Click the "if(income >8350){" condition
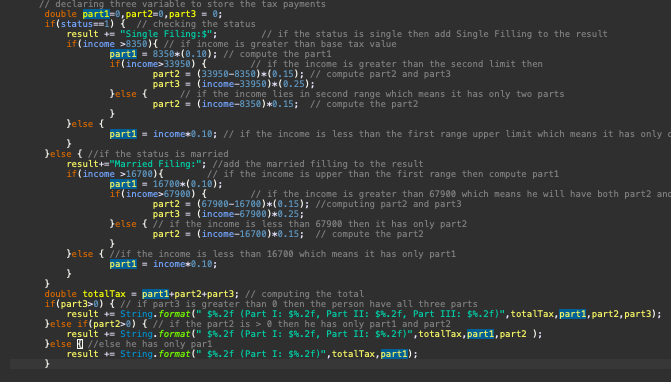The height and width of the screenshot is (382, 671). tap(112, 44)
